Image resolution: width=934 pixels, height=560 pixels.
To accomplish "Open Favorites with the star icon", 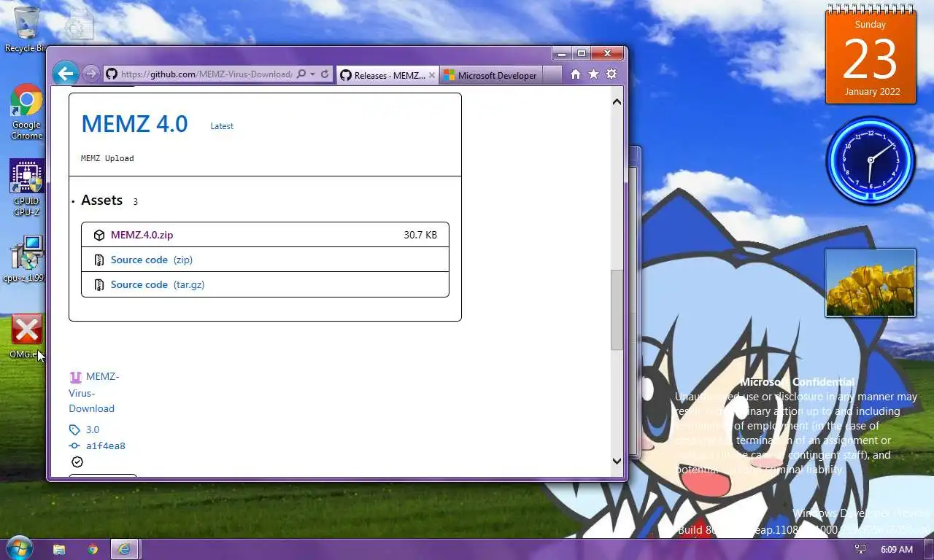I will pyautogui.click(x=593, y=74).
